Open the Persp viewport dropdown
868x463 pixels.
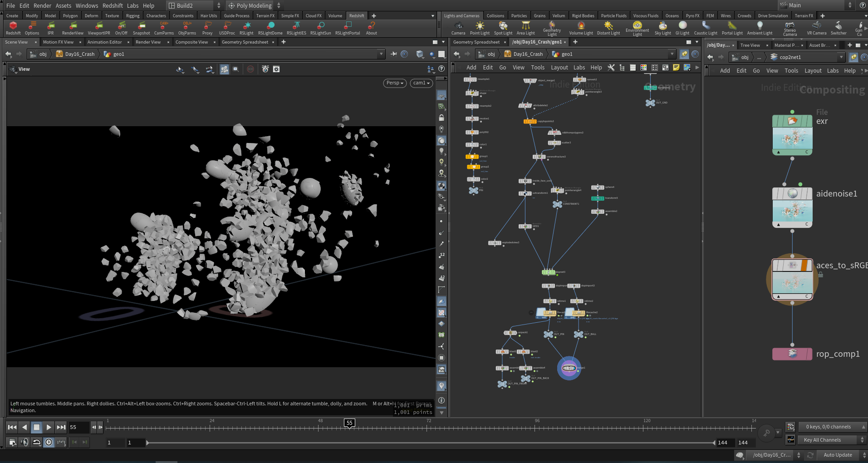[x=395, y=83]
